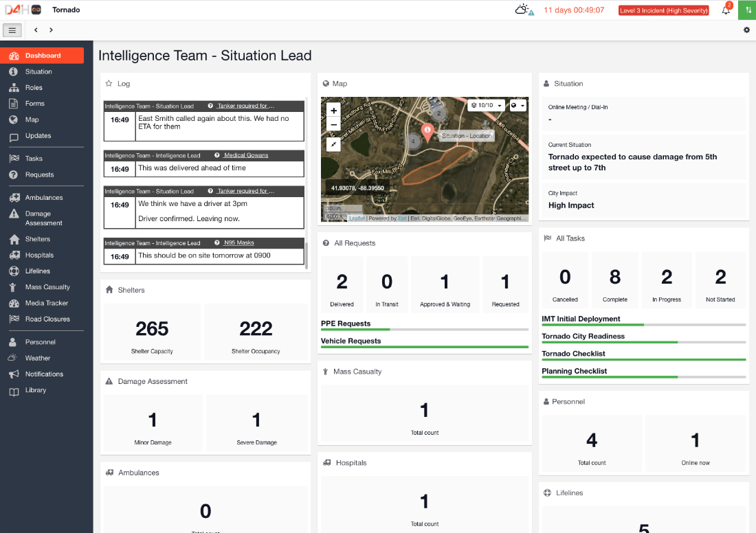Select the Map icon in the sidebar
The image size is (756, 533).
tap(31, 120)
